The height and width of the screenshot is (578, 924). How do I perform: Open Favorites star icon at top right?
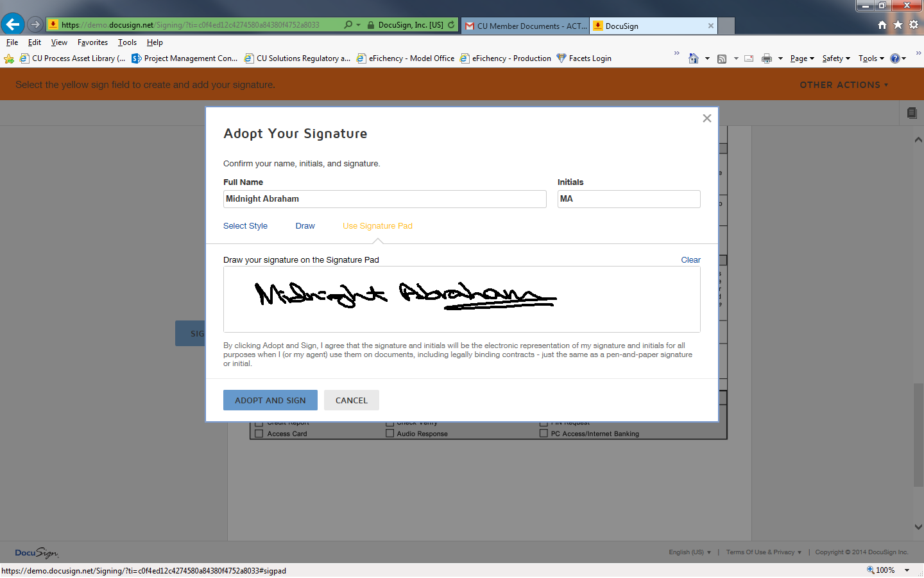point(898,24)
